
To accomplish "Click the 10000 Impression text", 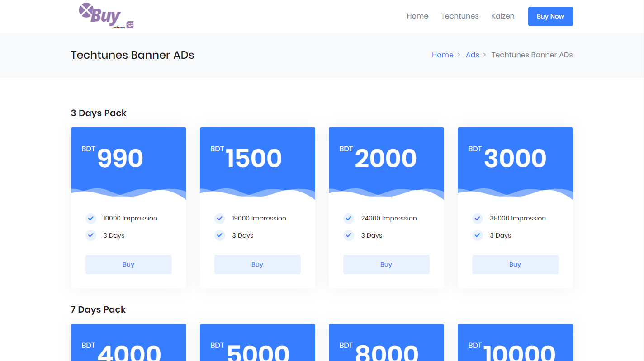I will tap(130, 219).
